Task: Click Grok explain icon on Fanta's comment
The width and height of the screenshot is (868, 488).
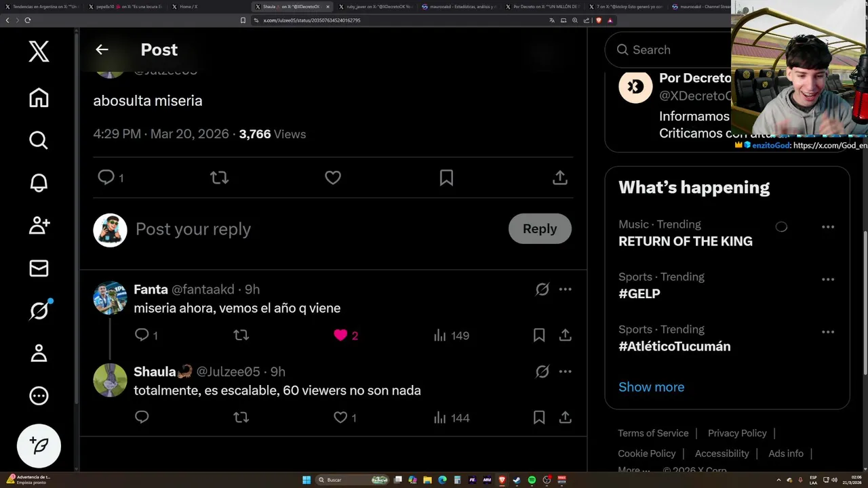Action: point(542,289)
